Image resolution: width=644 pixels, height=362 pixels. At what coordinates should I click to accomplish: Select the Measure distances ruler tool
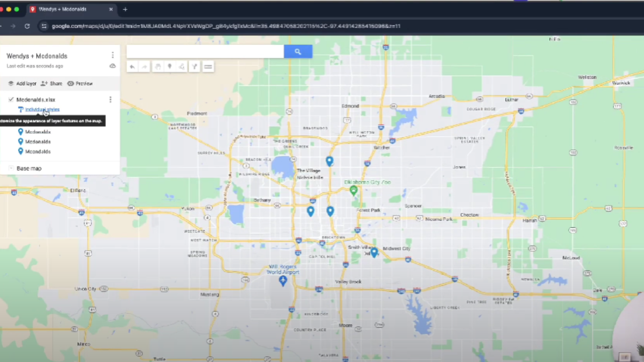208,67
